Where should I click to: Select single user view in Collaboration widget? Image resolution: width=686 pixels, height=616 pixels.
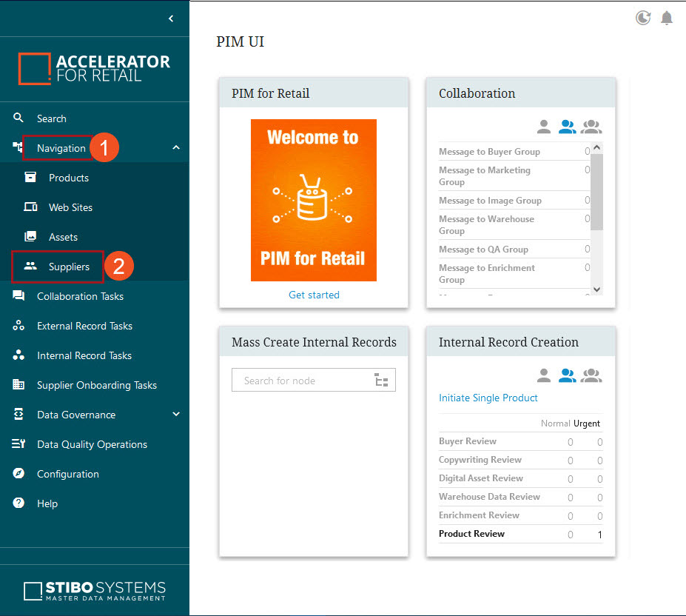(544, 127)
